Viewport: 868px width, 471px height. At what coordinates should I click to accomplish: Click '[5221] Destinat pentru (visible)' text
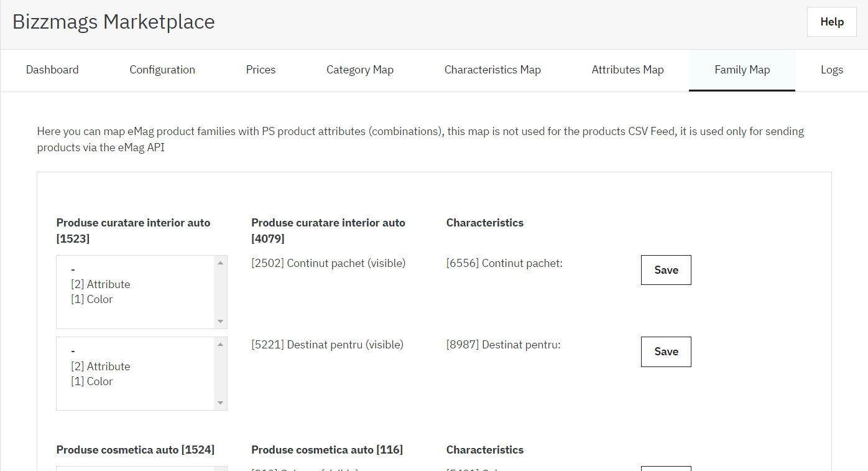(x=327, y=344)
